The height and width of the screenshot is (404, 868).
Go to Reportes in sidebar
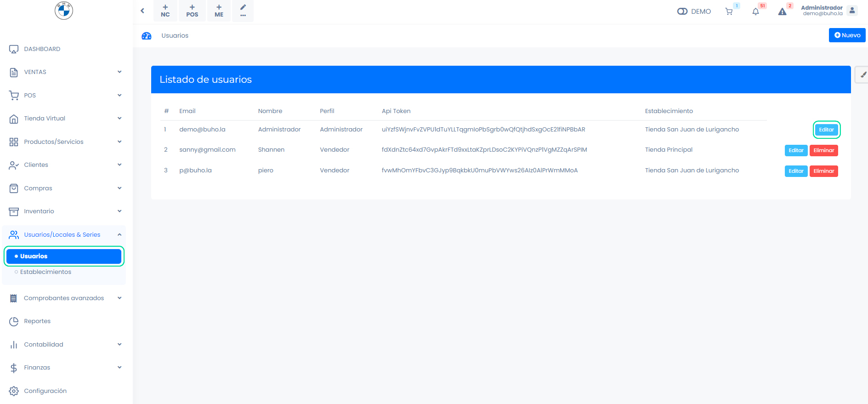37,321
